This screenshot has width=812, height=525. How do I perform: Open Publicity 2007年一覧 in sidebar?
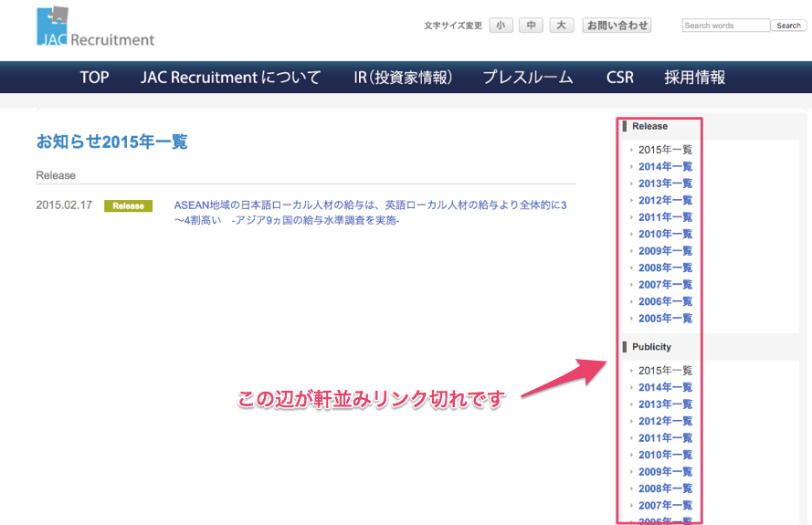[665, 505]
